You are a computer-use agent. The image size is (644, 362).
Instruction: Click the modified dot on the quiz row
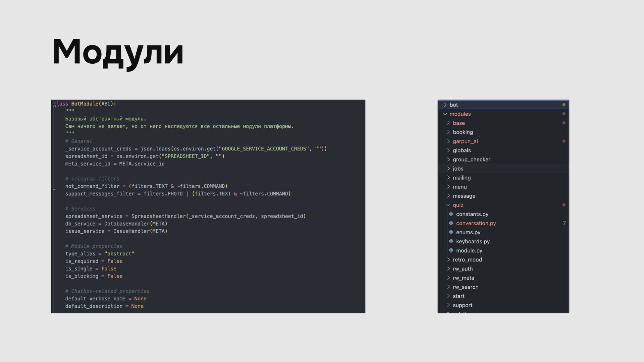[564, 205]
